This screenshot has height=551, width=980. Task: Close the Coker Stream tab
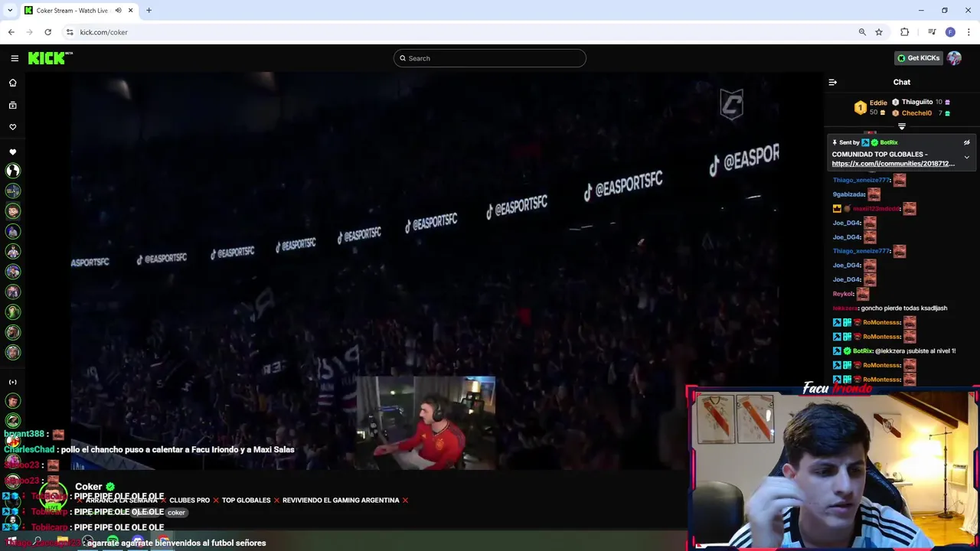click(x=131, y=11)
